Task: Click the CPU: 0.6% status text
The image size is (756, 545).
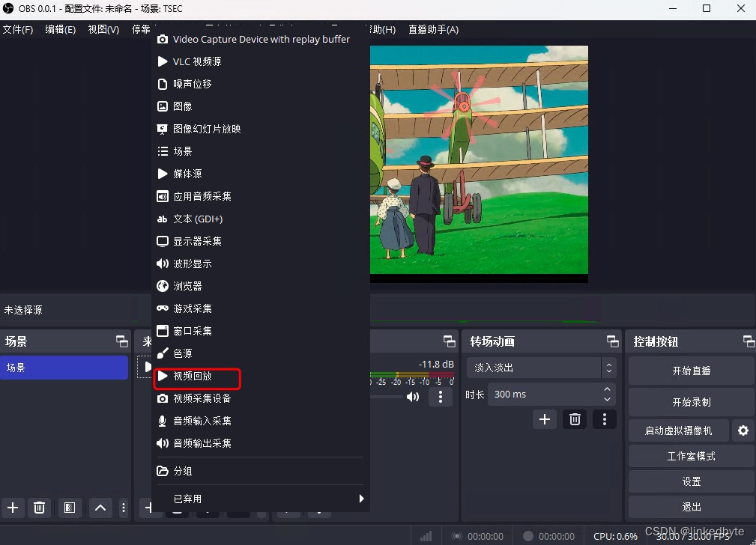Action: [615, 536]
